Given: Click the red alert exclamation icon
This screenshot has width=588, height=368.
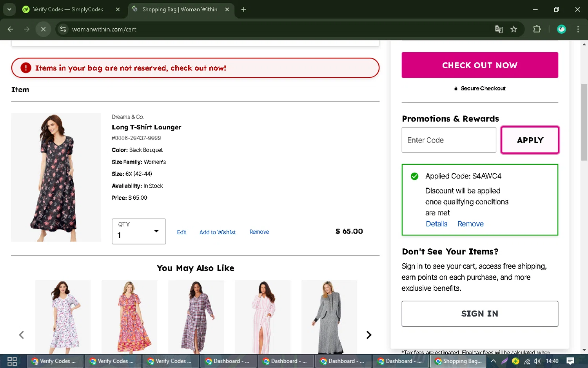Looking at the screenshot, I should click(x=26, y=68).
